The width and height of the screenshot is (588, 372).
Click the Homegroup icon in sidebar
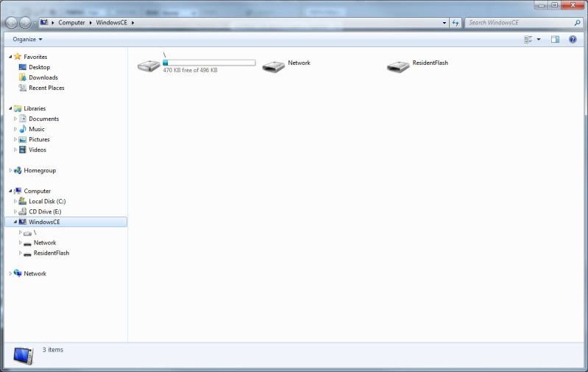click(18, 170)
